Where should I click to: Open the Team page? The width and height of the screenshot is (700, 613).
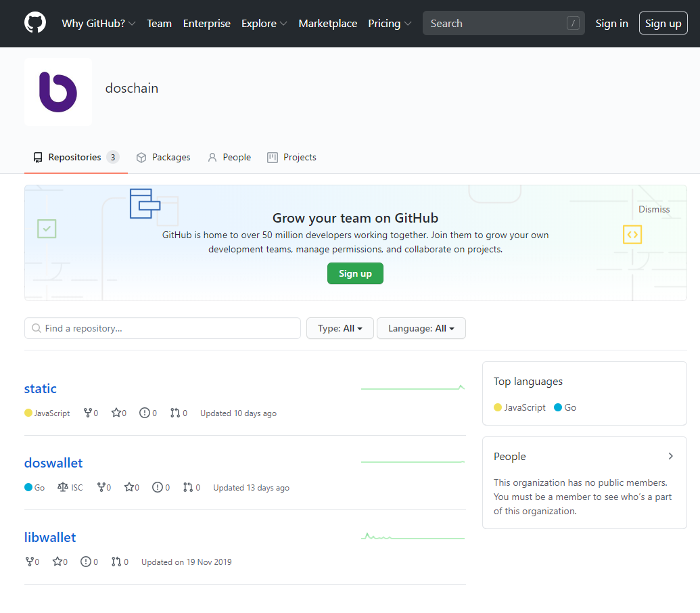pos(160,23)
